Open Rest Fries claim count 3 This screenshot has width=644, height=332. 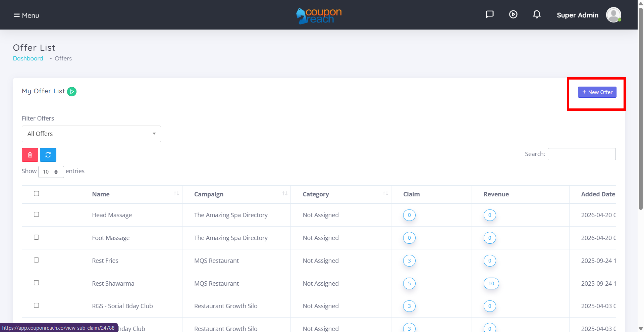(x=409, y=261)
